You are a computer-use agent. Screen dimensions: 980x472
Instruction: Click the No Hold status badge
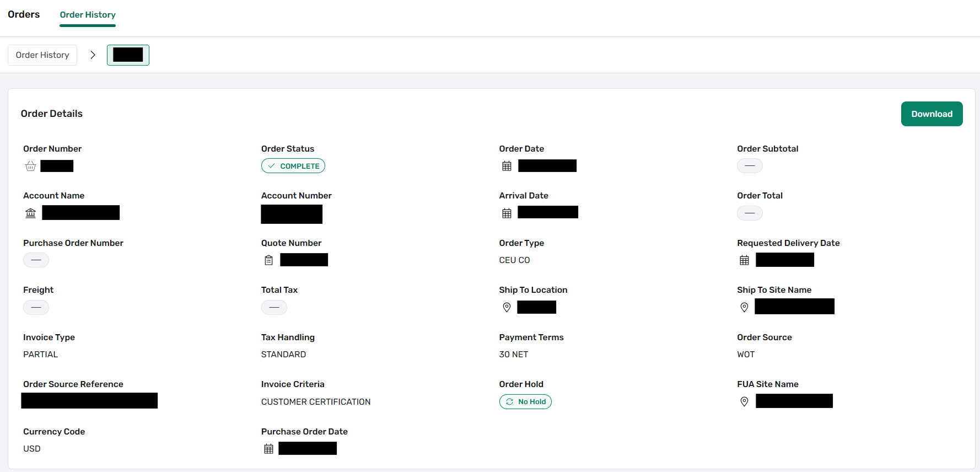[525, 402]
